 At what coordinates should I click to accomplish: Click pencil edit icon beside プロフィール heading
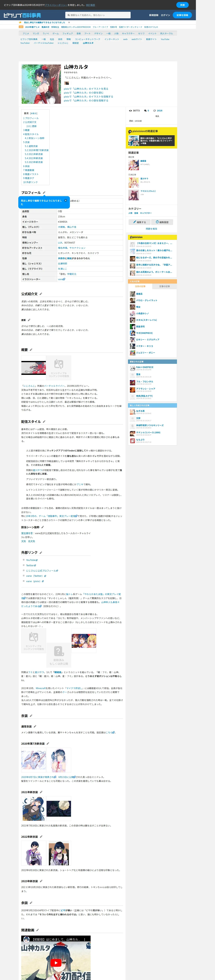click(44, 193)
